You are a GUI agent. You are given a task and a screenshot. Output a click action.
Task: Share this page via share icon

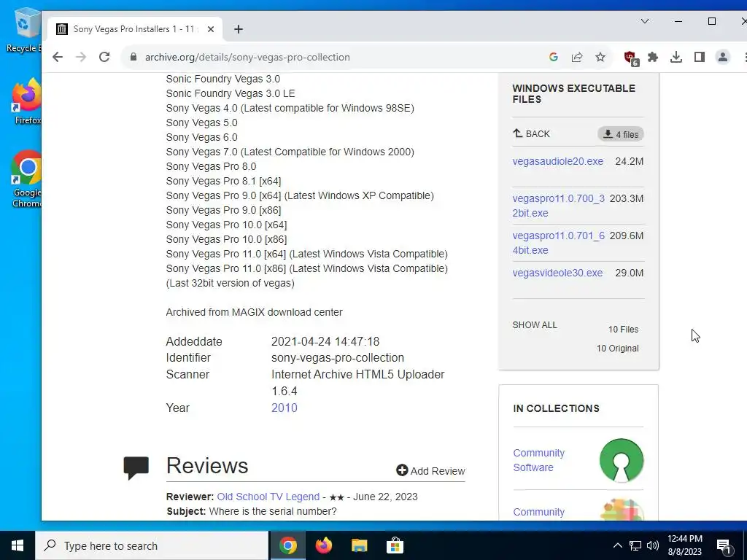pos(577,57)
